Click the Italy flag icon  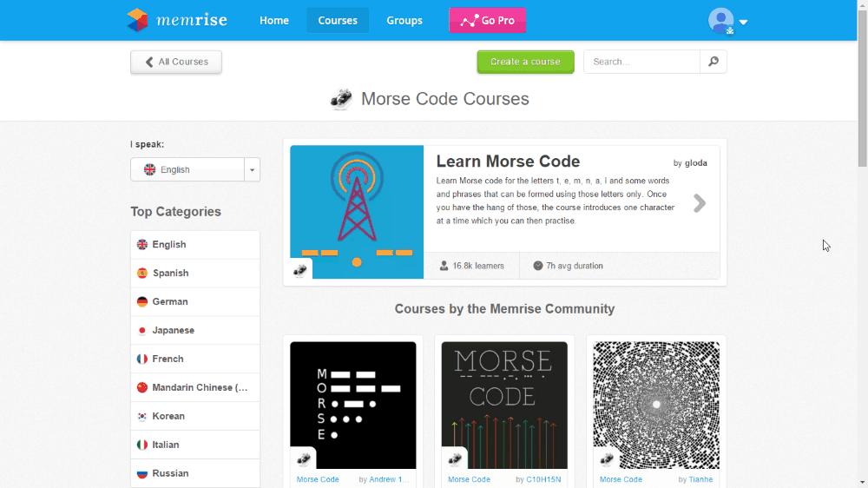coord(142,445)
